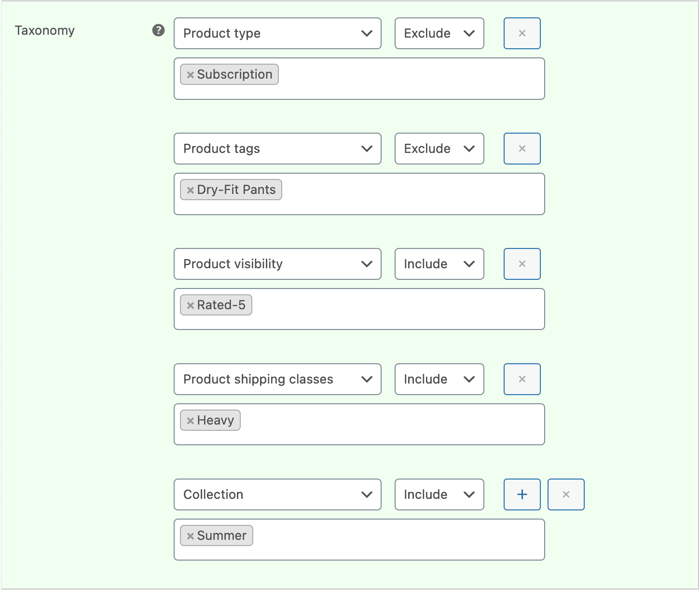
Task: Delete the Product shipping classes taxonomy row
Action: coord(522,379)
